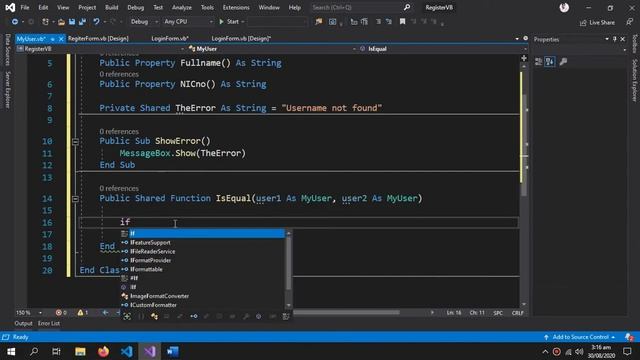The width and height of the screenshot is (640, 360).
Task: Switch to the LoginForm.vb tab
Action: (x=170, y=38)
